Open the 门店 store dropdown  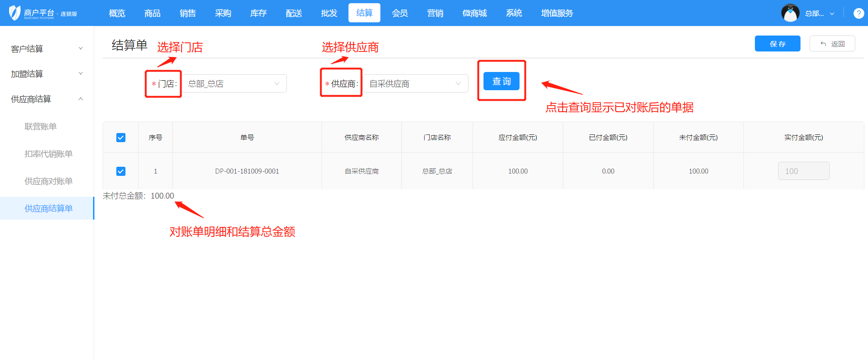[234, 84]
